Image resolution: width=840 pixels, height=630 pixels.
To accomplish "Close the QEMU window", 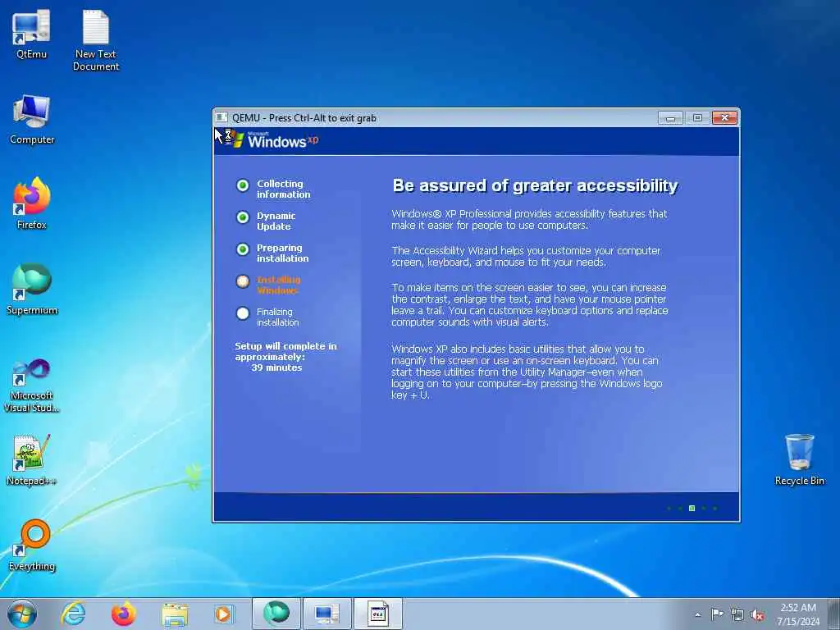I will click(x=725, y=118).
